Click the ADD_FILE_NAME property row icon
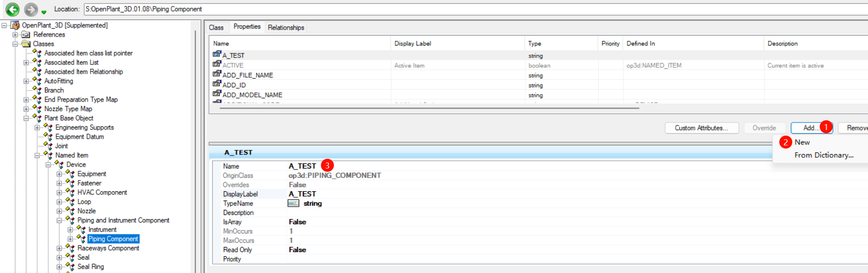868x273 pixels. (x=217, y=74)
